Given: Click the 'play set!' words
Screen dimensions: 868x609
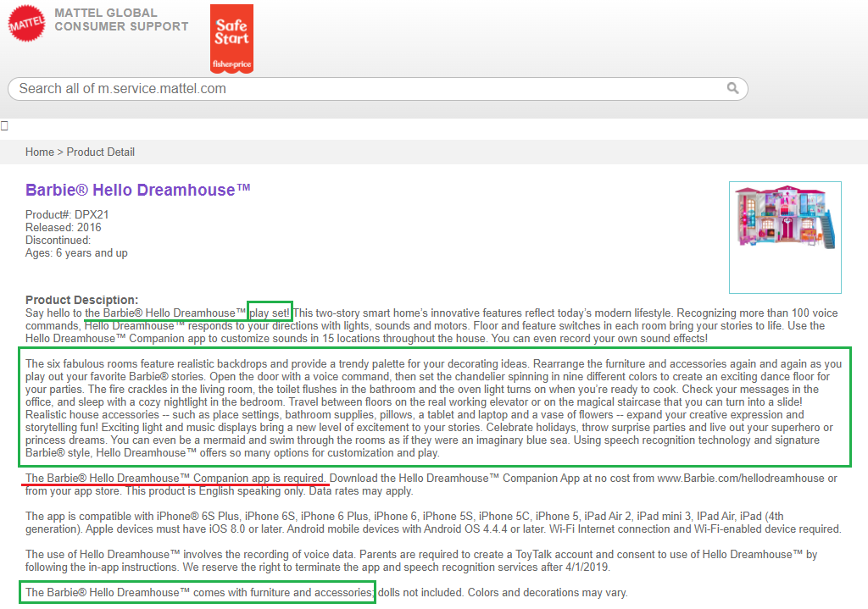Looking at the screenshot, I should click(x=270, y=313).
